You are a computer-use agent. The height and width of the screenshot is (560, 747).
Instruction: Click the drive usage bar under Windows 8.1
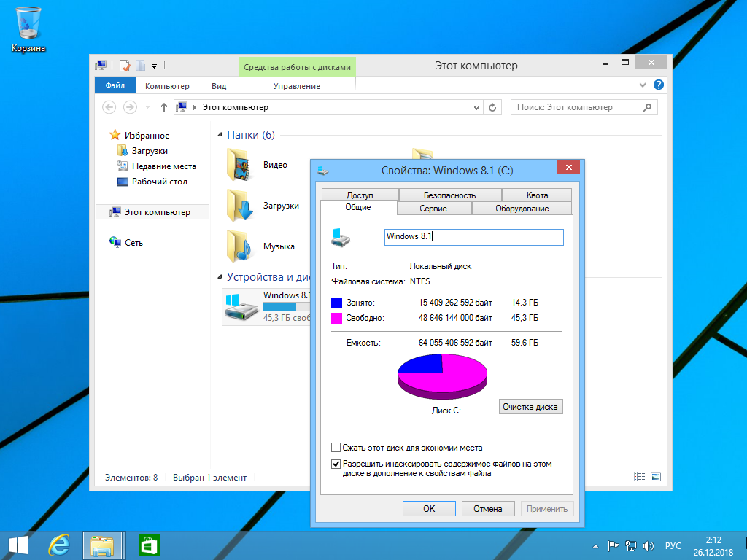point(286,307)
